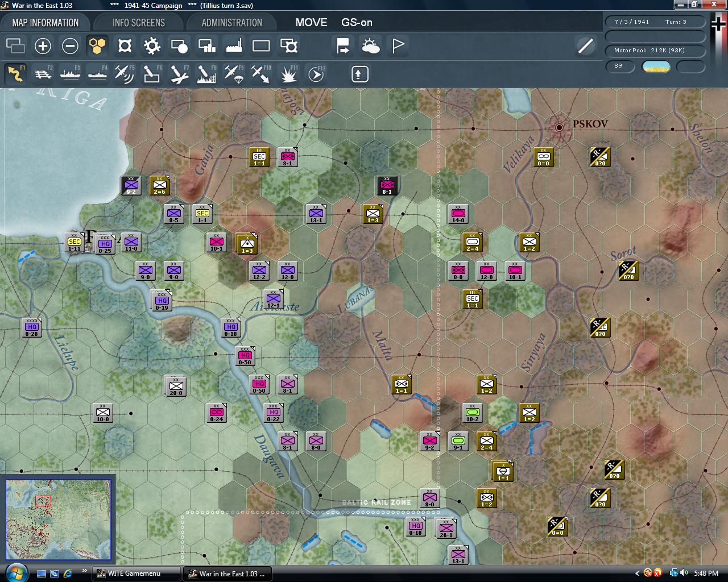Viewport: 728px width, 582px height.
Task: Click the minimap overview thumbnail
Action: (59, 518)
